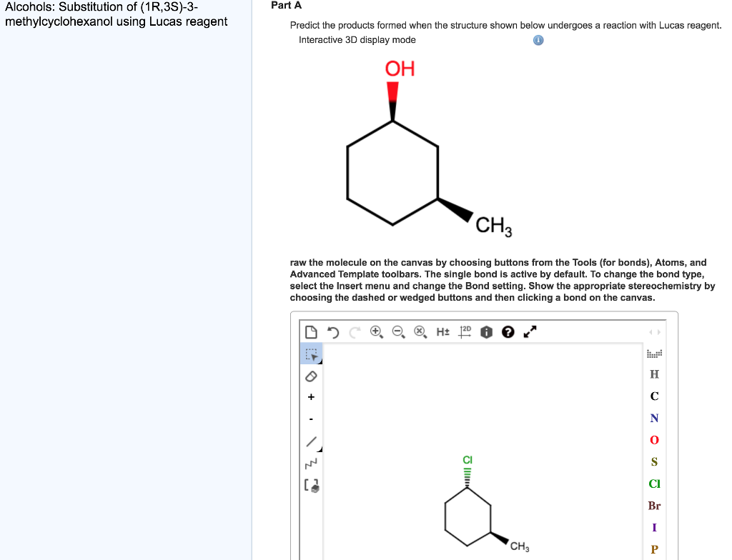
Task: Click the 2D clean-up layout icon
Action: click(x=465, y=331)
